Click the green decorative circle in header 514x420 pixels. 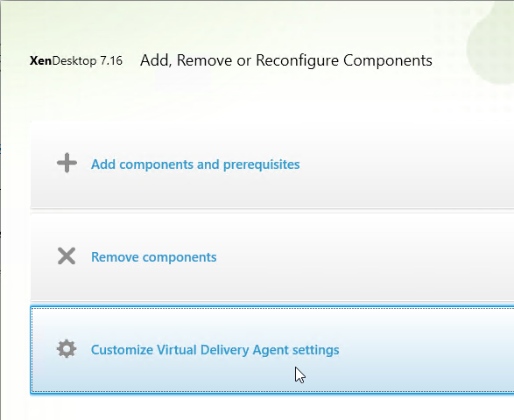(x=490, y=42)
